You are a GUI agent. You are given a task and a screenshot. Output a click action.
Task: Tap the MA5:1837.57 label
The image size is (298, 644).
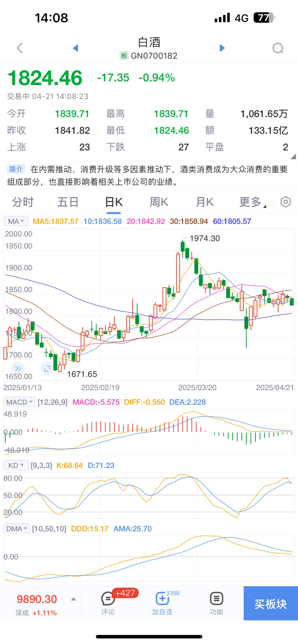click(55, 221)
